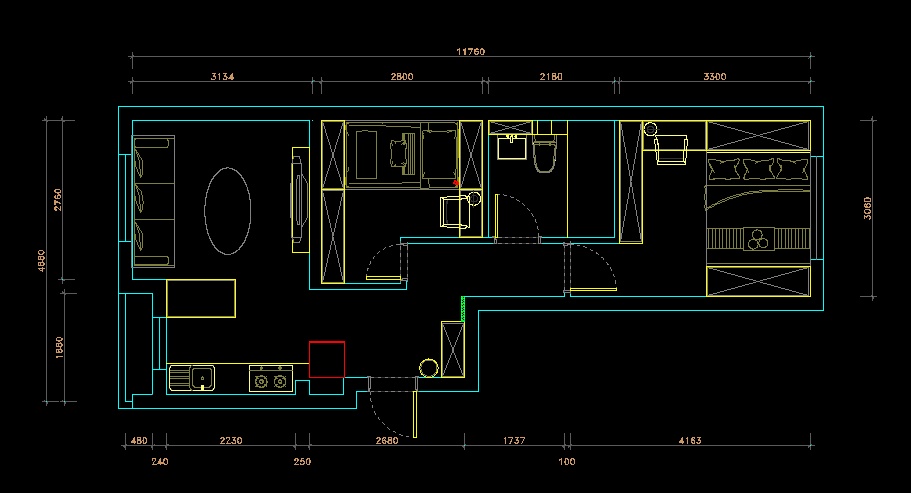
Task: Click the oval coffee table outline
Action: pyautogui.click(x=228, y=211)
